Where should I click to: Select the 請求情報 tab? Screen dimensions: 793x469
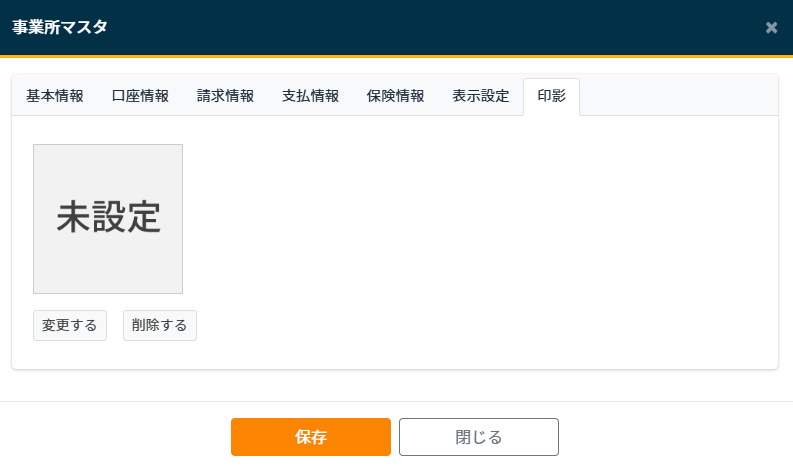[225, 96]
